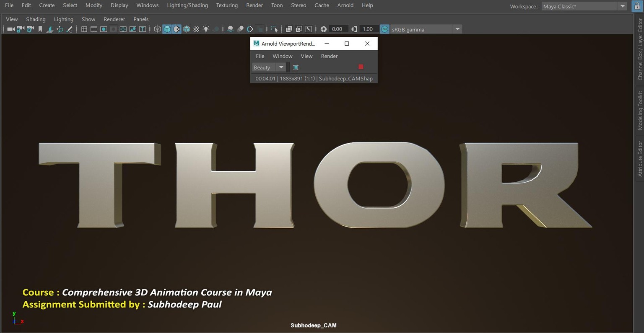This screenshot has height=333, width=644.
Task: Open the Panels menu
Action: pos(141,19)
